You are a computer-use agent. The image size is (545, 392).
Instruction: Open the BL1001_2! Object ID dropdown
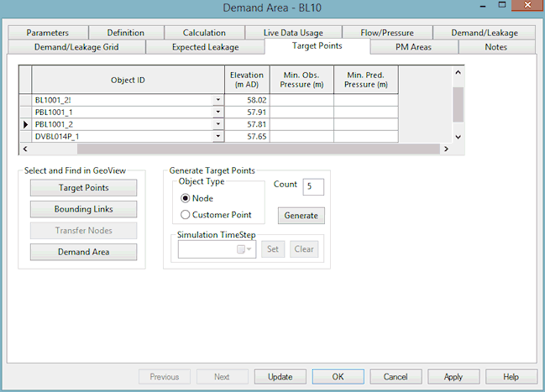point(218,100)
